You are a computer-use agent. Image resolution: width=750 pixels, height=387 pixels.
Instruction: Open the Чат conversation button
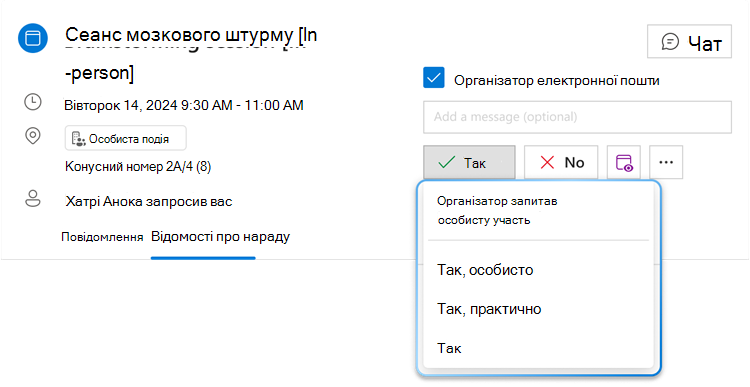[689, 42]
